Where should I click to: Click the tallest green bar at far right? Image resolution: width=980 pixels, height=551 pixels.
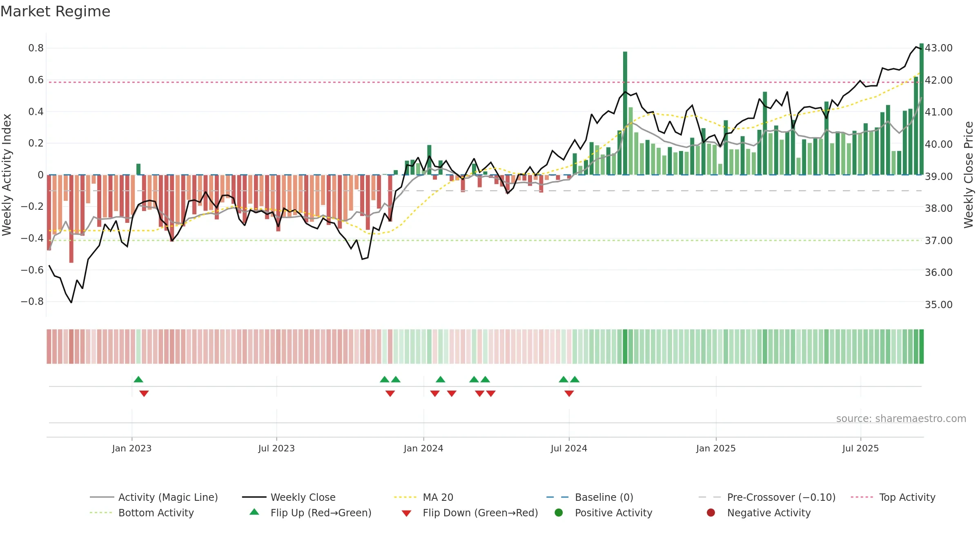(x=921, y=109)
